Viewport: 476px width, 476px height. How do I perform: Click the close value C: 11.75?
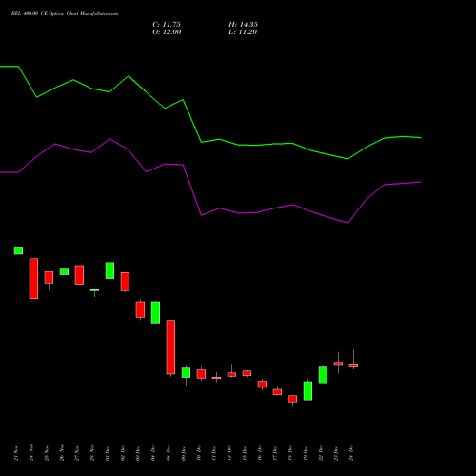(167, 25)
